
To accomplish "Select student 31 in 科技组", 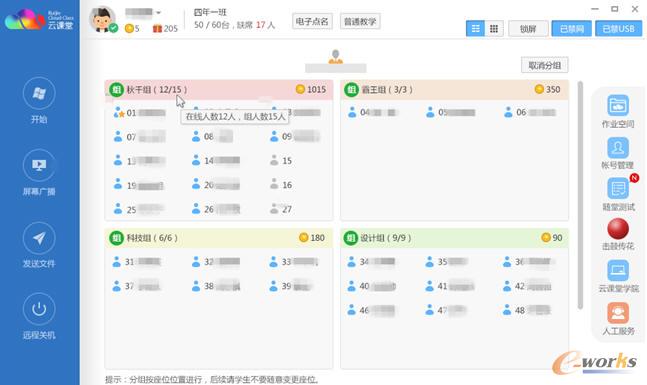I will pyautogui.click(x=137, y=262).
